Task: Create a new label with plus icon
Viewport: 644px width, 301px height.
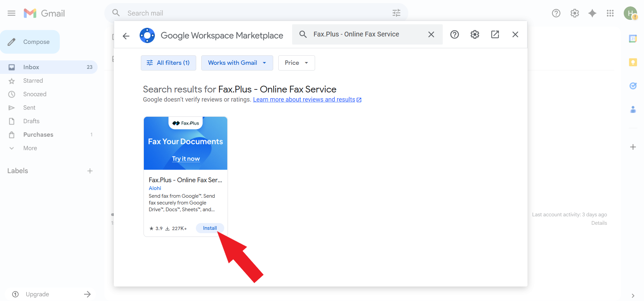Action: [90, 171]
